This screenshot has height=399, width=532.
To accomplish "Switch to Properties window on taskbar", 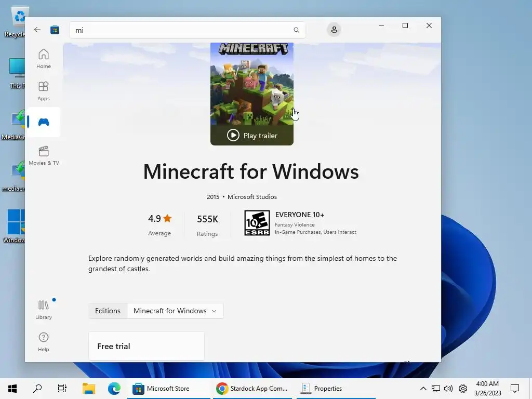I will point(336,389).
